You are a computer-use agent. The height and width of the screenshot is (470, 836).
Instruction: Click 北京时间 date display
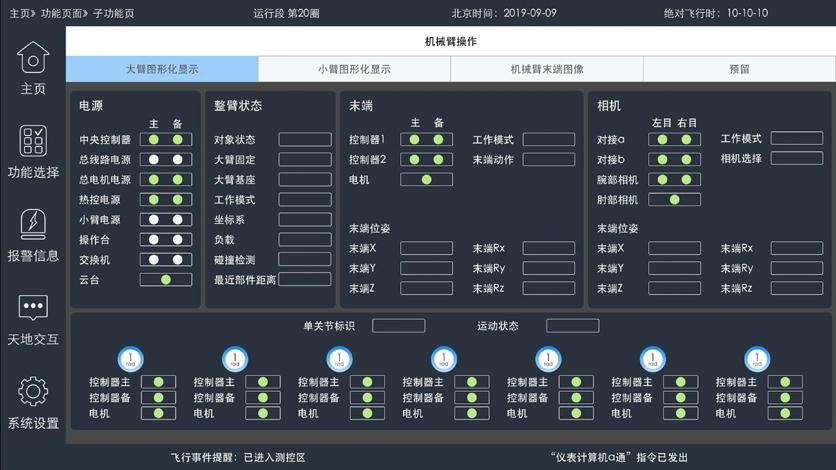pos(504,13)
